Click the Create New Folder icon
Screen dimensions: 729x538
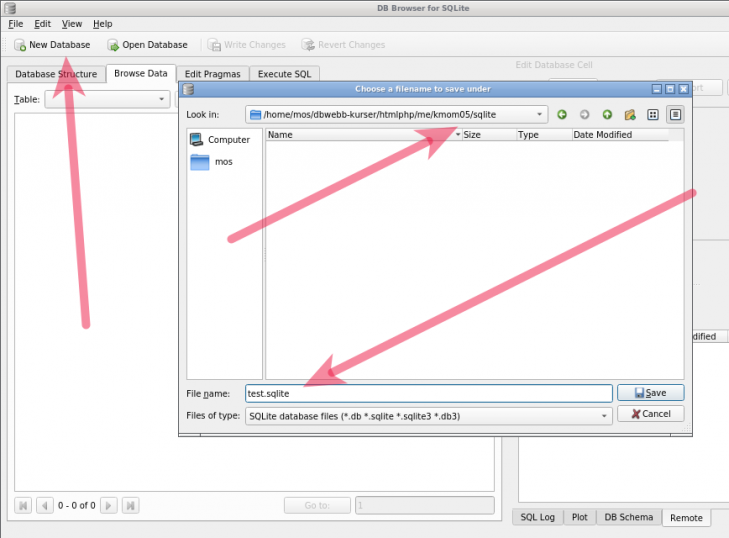[x=630, y=114]
